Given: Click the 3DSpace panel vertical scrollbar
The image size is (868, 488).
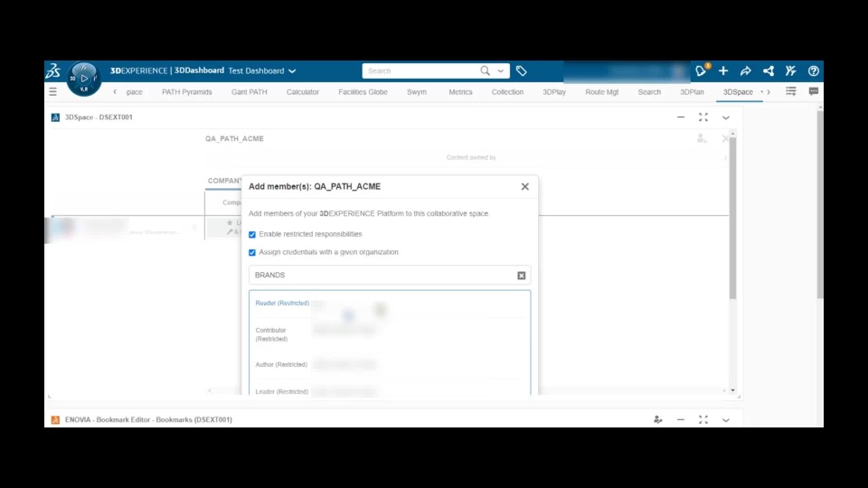Looking at the screenshot, I should 733,219.
